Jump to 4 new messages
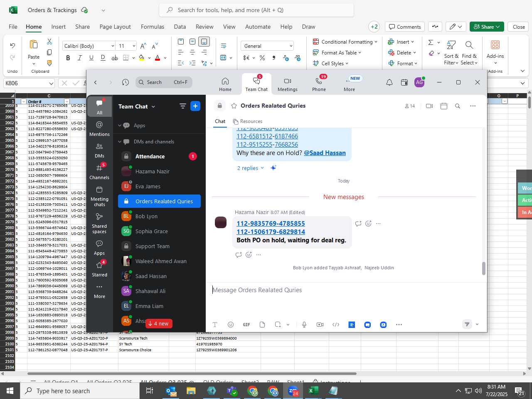The height and width of the screenshot is (399, 532). click(159, 324)
